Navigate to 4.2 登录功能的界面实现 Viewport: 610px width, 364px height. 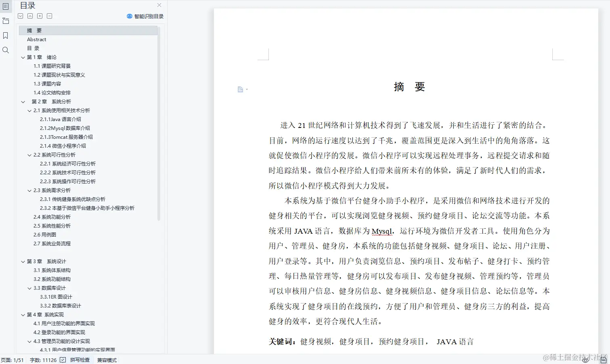(59, 333)
